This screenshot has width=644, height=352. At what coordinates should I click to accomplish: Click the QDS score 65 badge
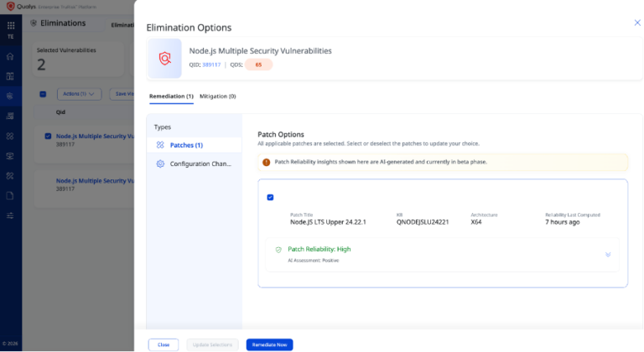click(x=258, y=65)
